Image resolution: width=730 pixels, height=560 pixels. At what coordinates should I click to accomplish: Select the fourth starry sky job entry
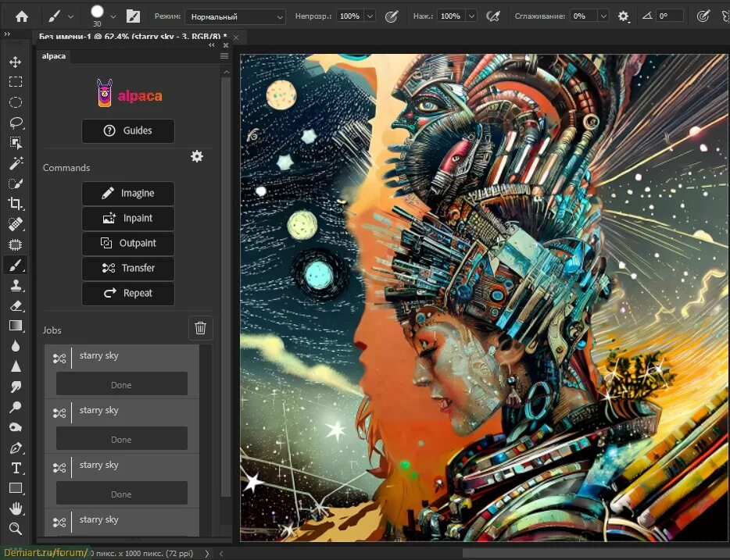pos(121,522)
